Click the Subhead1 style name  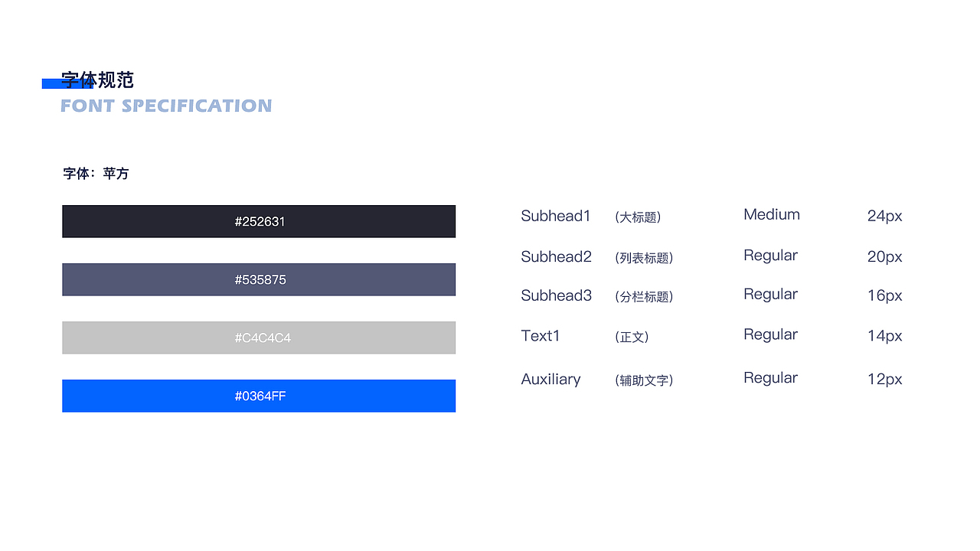click(556, 216)
